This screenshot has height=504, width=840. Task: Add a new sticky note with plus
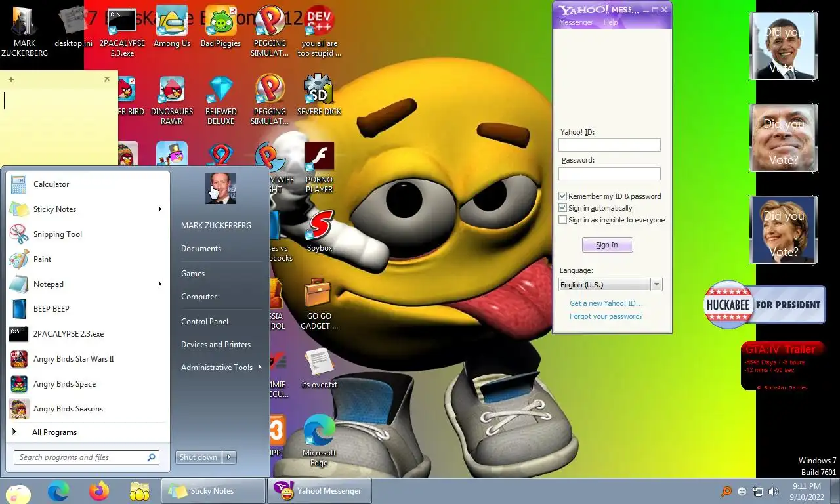[10, 79]
